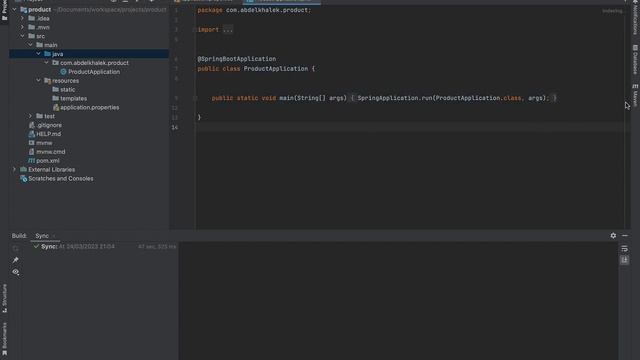
Task: Click the Sync duration 47 sec text
Action: (x=157, y=247)
